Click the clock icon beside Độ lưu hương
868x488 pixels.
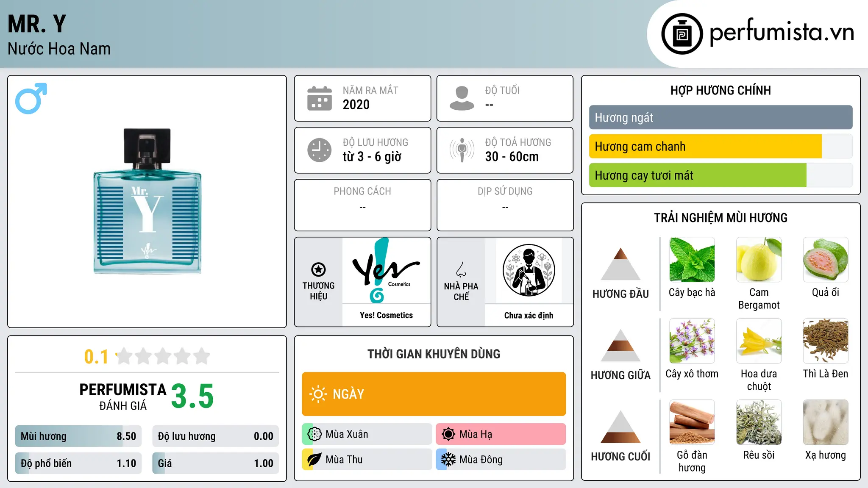(x=320, y=150)
